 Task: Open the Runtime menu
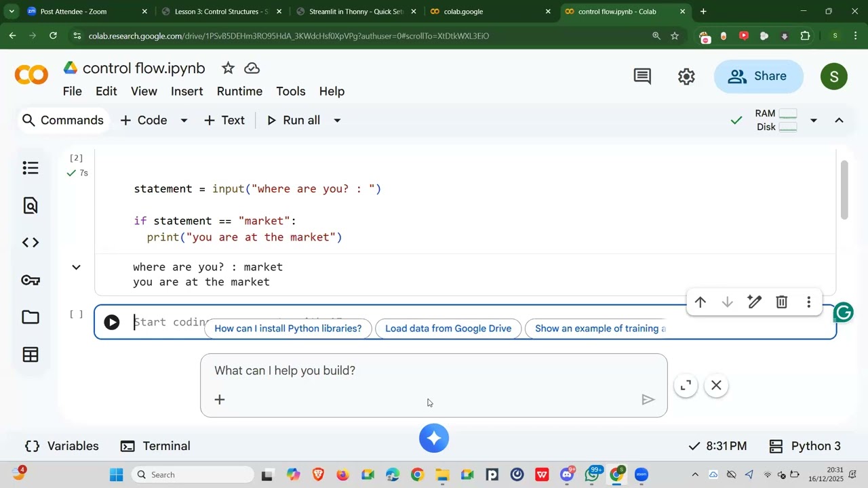[239, 91]
